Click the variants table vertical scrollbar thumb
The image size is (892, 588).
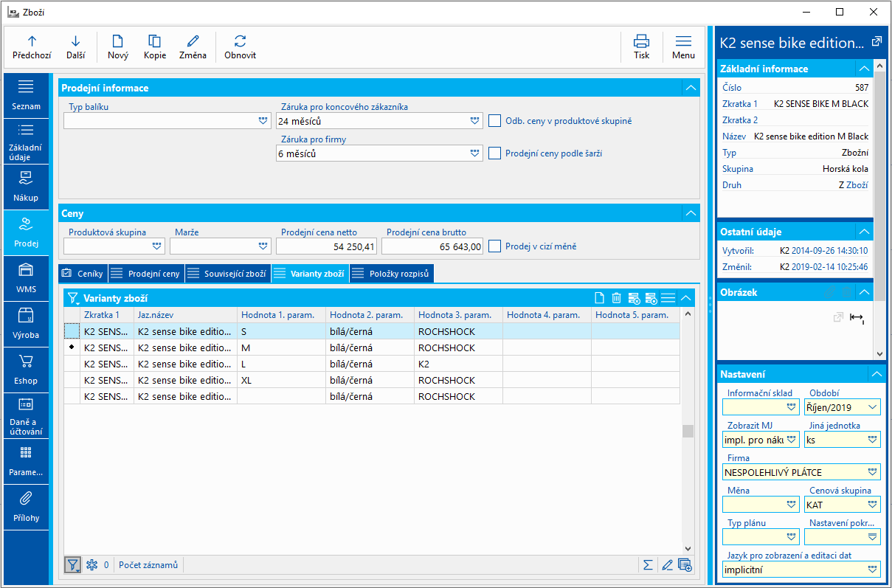click(x=688, y=431)
